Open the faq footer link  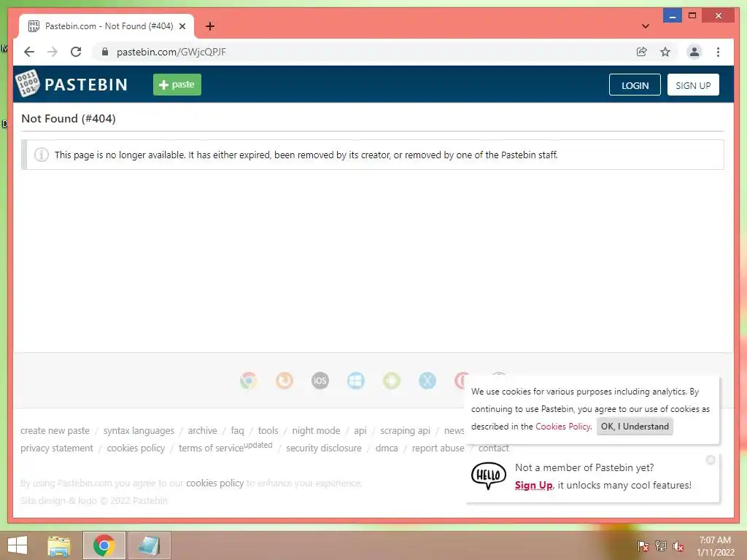coord(237,430)
